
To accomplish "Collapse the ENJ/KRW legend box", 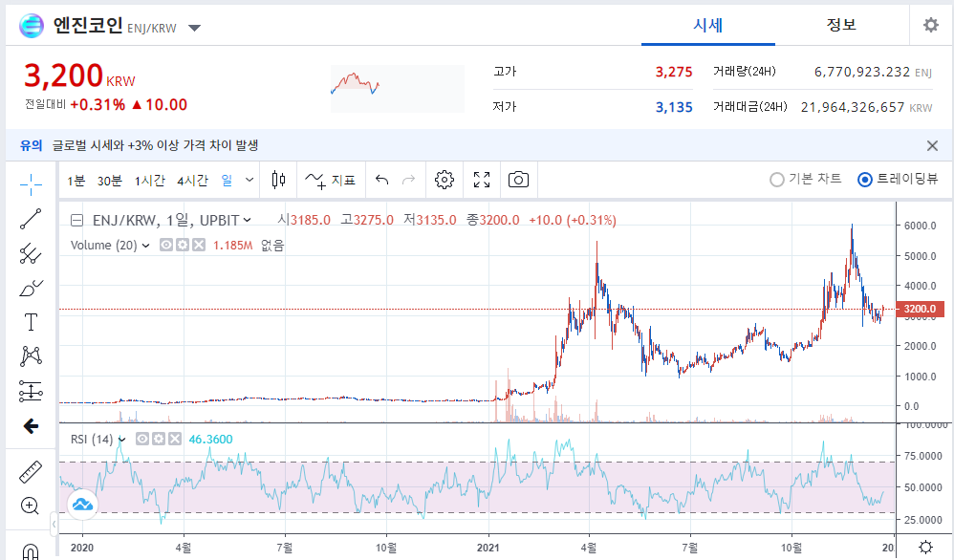I will pyautogui.click(x=76, y=220).
